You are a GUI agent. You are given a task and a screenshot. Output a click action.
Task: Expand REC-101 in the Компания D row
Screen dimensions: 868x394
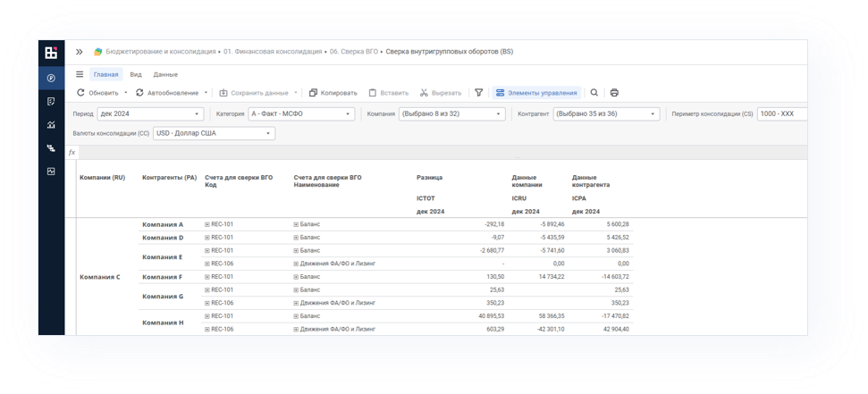click(207, 238)
